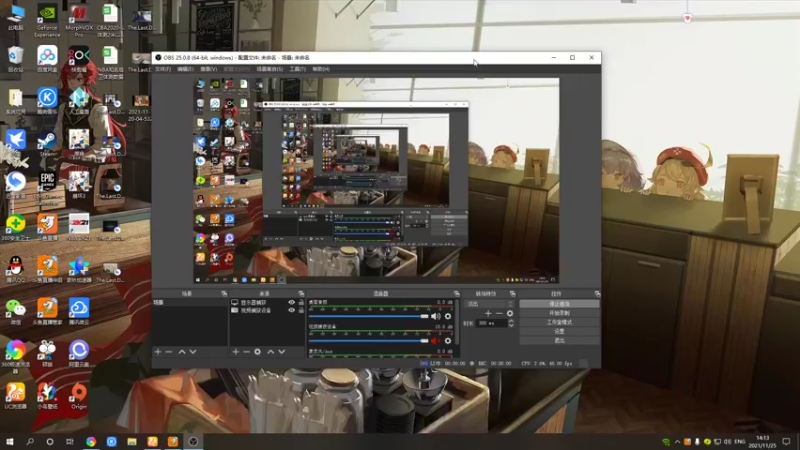Screen dimensions: 800x450
Task: Add a new scene with the plus icon
Action: (158, 352)
